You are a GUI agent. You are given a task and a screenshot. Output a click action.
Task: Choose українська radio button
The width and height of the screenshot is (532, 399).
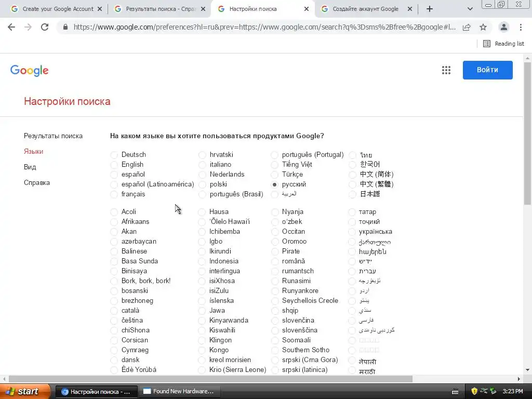(x=352, y=232)
